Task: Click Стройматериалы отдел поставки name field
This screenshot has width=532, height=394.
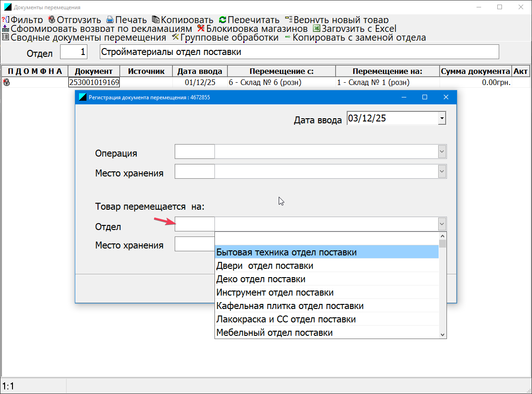Action: [299, 52]
